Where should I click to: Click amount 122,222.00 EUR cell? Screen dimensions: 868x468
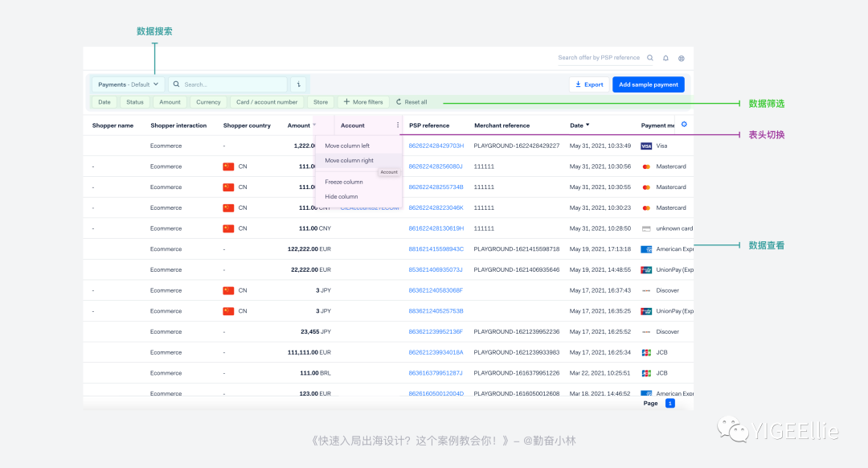point(309,249)
